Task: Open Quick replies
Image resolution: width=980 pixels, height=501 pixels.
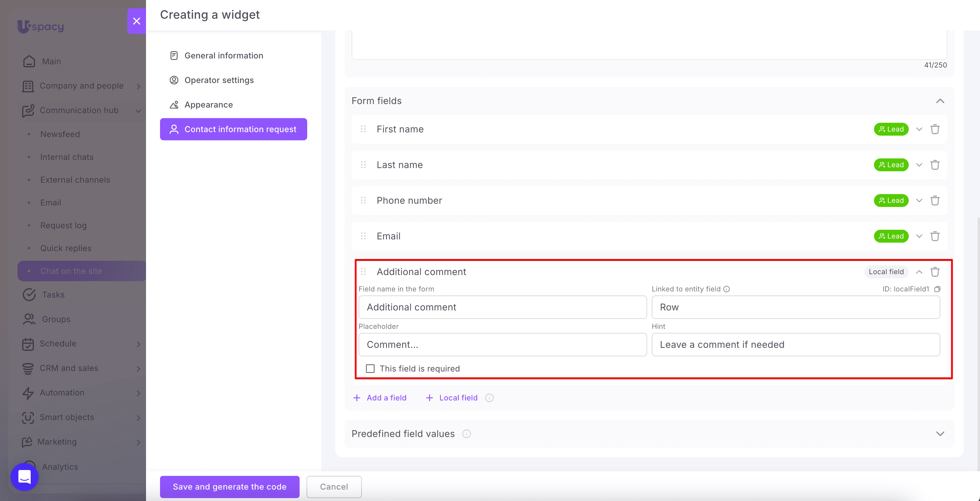Action: pyautogui.click(x=66, y=248)
